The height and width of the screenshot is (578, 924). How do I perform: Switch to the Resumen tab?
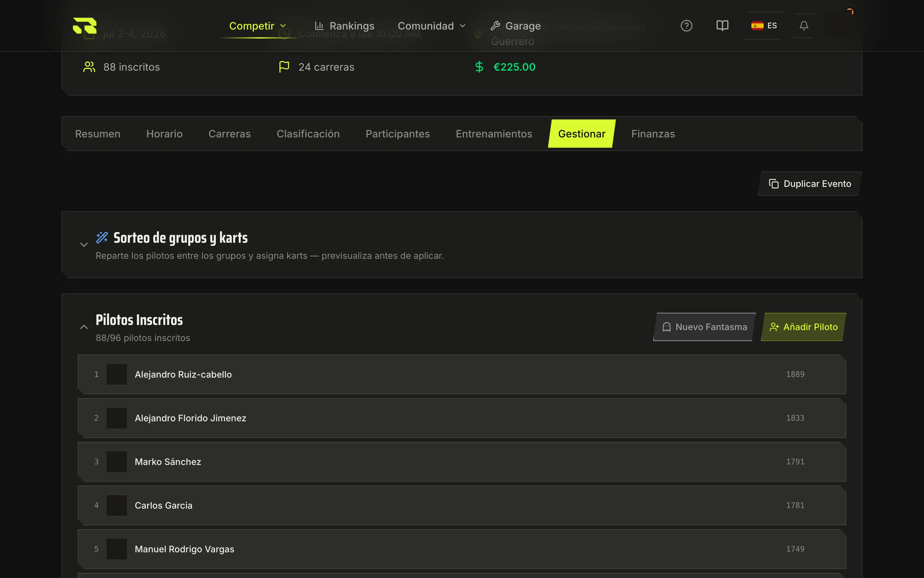tap(98, 134)
